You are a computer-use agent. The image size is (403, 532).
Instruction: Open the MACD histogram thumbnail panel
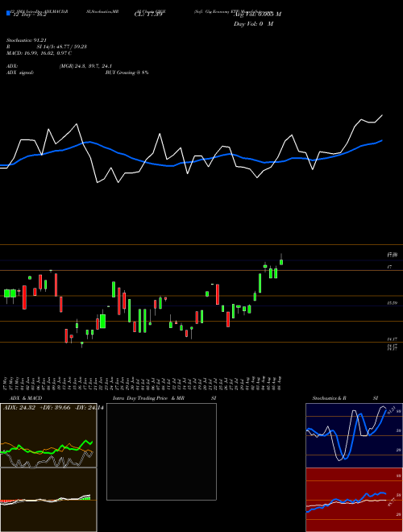[48, 500]
